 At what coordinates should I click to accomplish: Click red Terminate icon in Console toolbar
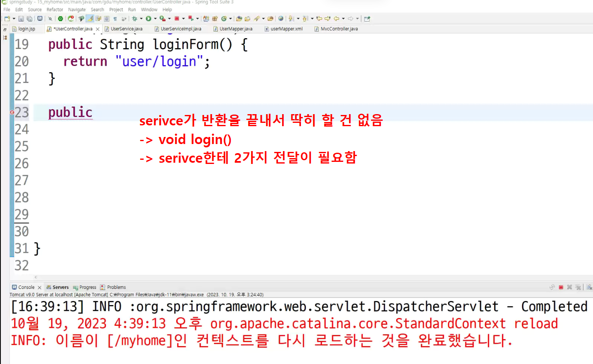tap(561, 287)
